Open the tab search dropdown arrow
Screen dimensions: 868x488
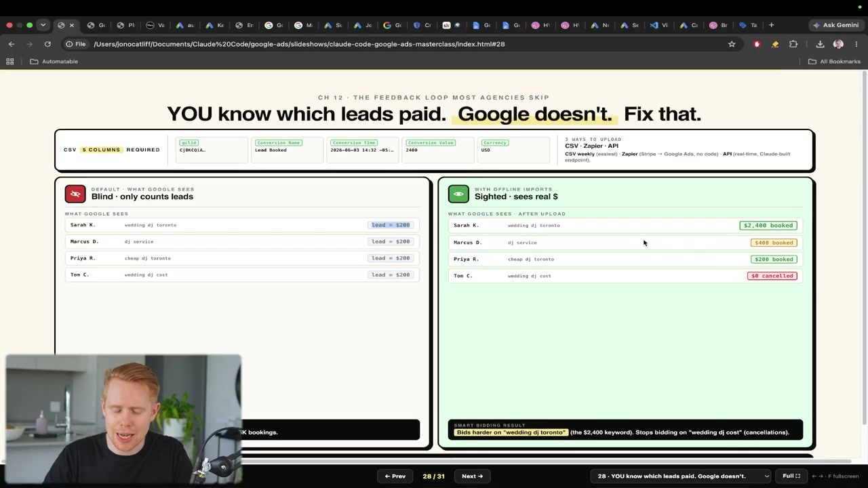tap(43, 25)
